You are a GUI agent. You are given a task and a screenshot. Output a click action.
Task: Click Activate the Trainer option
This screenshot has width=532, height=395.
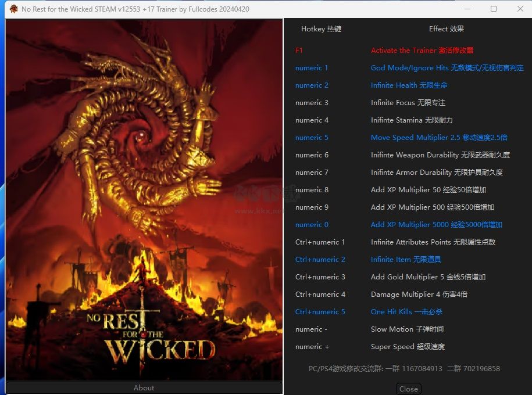coord(422,51)
